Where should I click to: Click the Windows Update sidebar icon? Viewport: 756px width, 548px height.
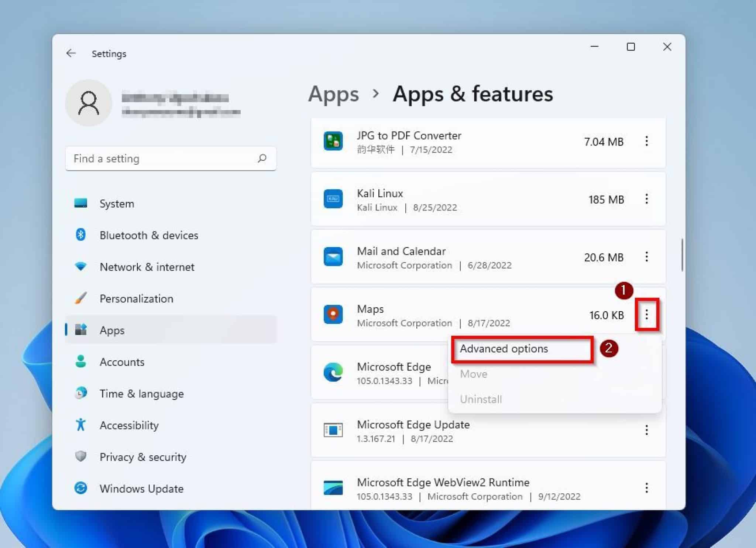[x=82, y=488]
